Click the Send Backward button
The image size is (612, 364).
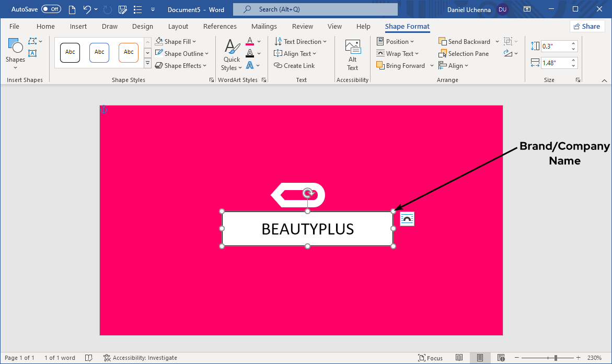[x=464, y=42]
